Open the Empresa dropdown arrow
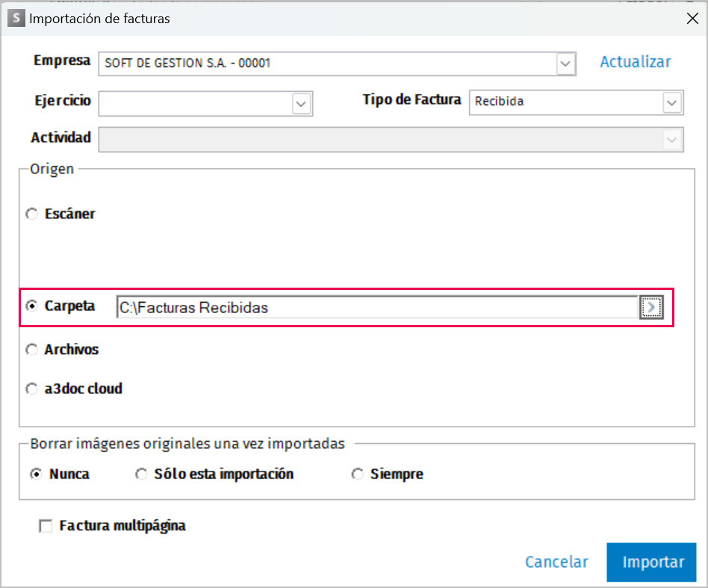Viewport: 708px width, 588px height. point(565,64)
